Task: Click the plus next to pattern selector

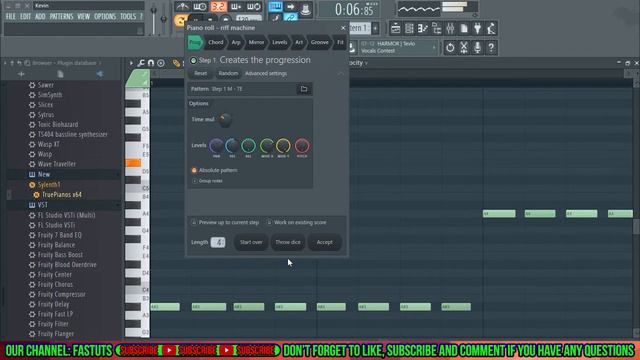Action: (376, 28)
